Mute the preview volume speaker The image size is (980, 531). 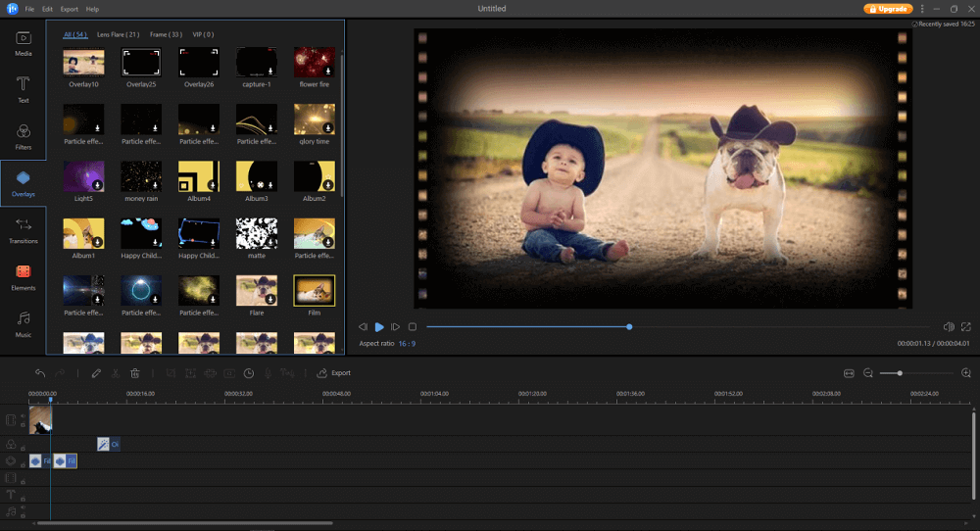pos(948,326)
